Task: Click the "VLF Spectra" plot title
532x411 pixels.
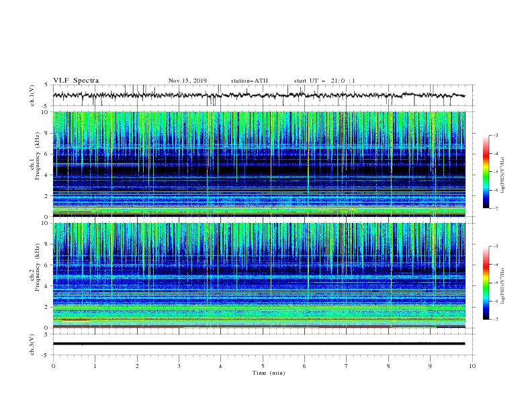Action: click(76, 81)
